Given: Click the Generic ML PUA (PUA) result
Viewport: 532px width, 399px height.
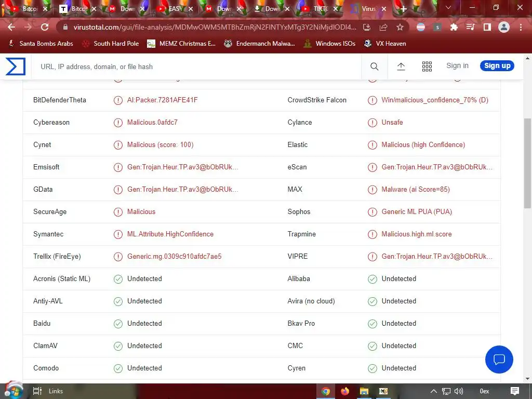Looking at the screenshot, I should point(417,212).
